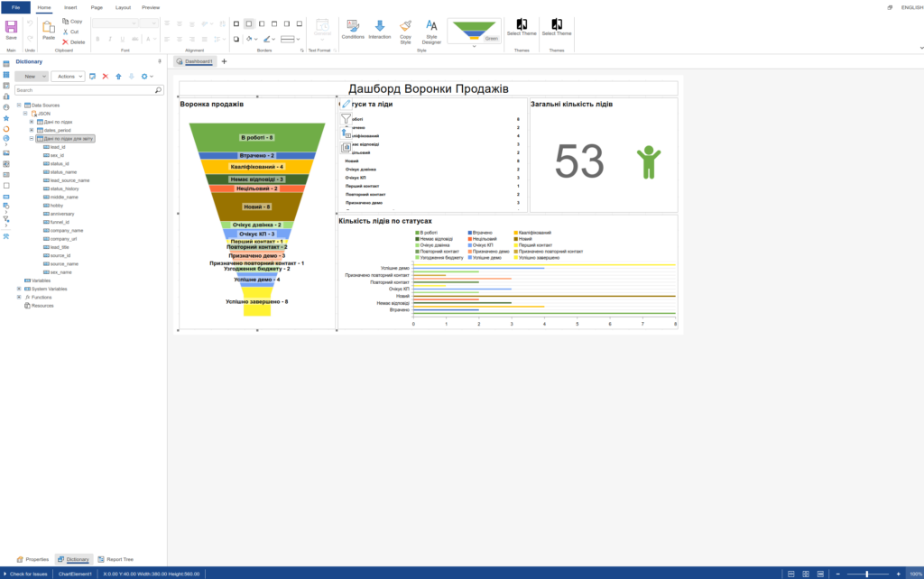The image size is (924, 579).
Task: Open the Conditions tool
Action: coord(353,27)
